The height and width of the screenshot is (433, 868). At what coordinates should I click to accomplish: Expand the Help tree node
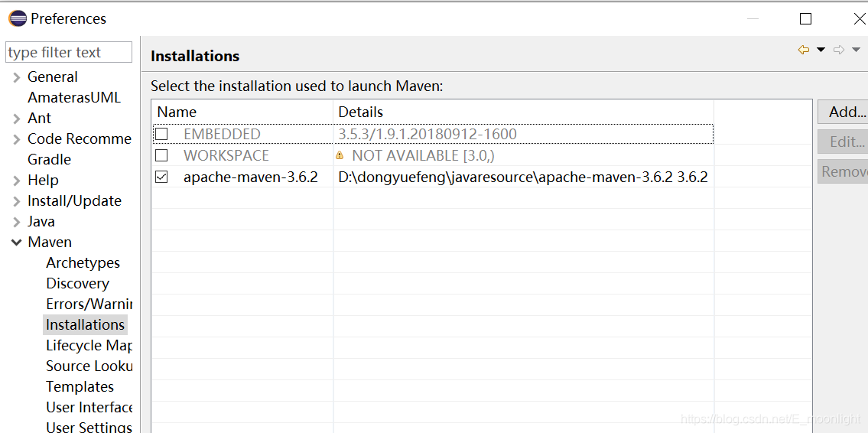17,181
